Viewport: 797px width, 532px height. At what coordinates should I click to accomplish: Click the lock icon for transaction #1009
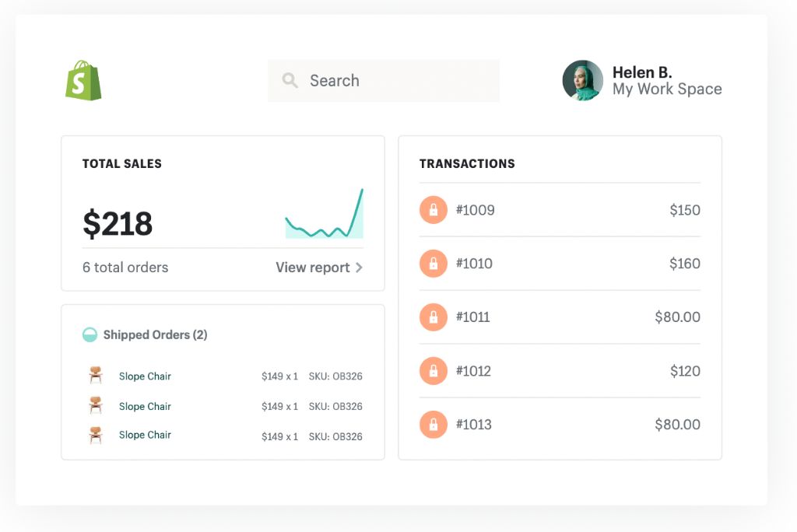tap(434, 210)
